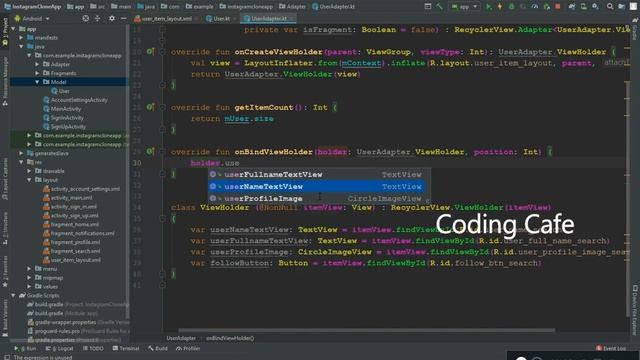Expand the Adapter package
Screen dimensions: 640x360
tap(37, 64)
